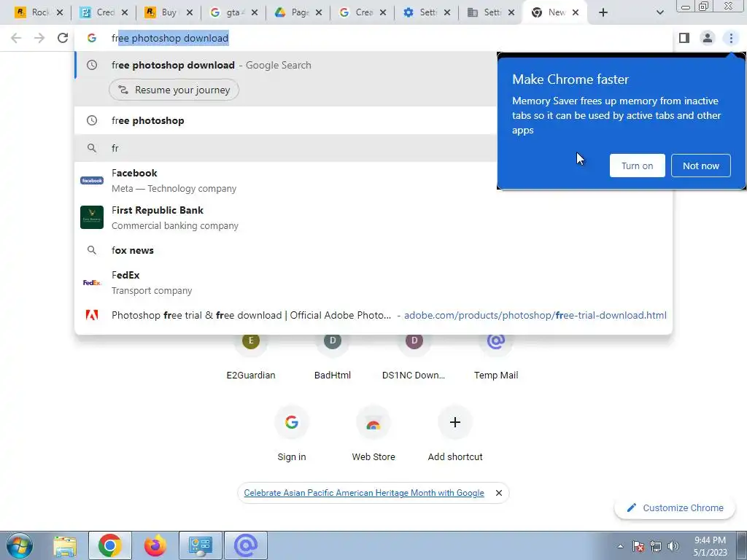Open the control panel taskbar app
This screenshot has width=747, height=560.
click(x=201, y=545)
